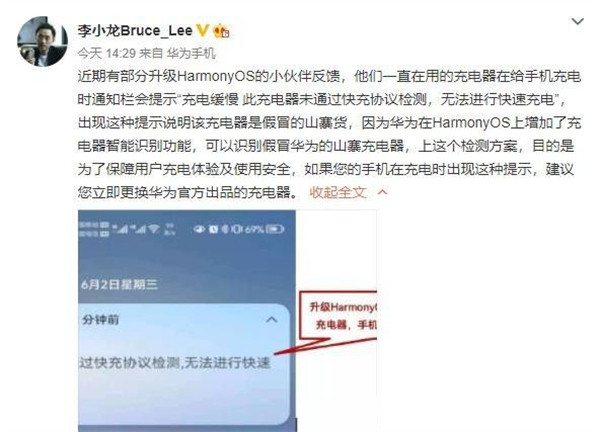Click the battery icon showing 69%
This screenshot has height=432, width=600.
[x=275, y=229]
